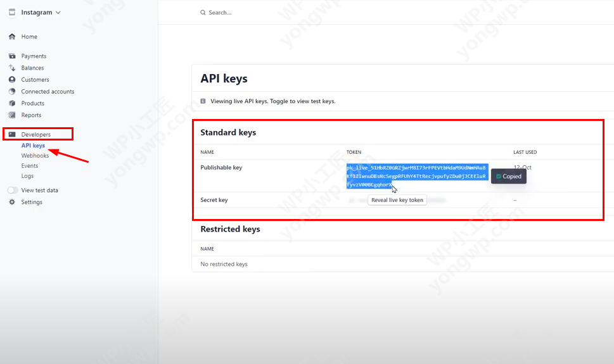Image resolution: width=614 pixels, height=364 pixels.
Task: Click the Customers icon in sidebar
Action: pyautogui.click(x=12, y=80)
